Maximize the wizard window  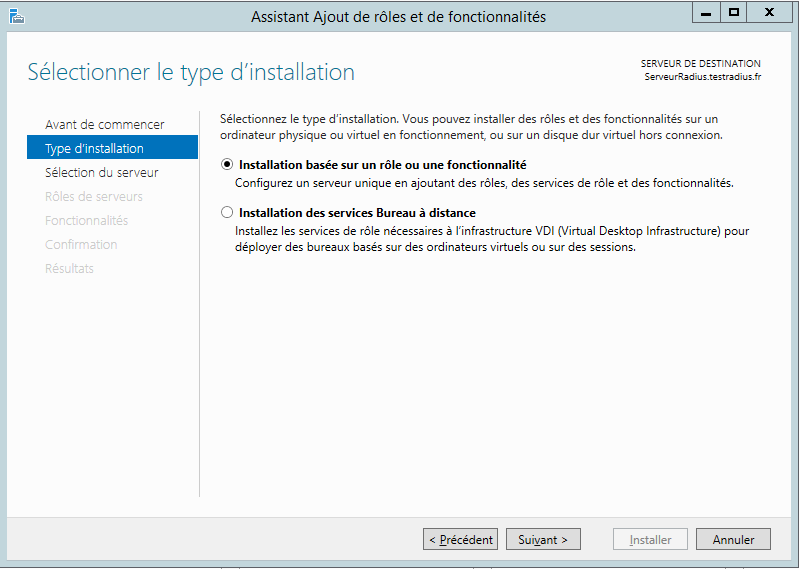click(x=734, y=13)
